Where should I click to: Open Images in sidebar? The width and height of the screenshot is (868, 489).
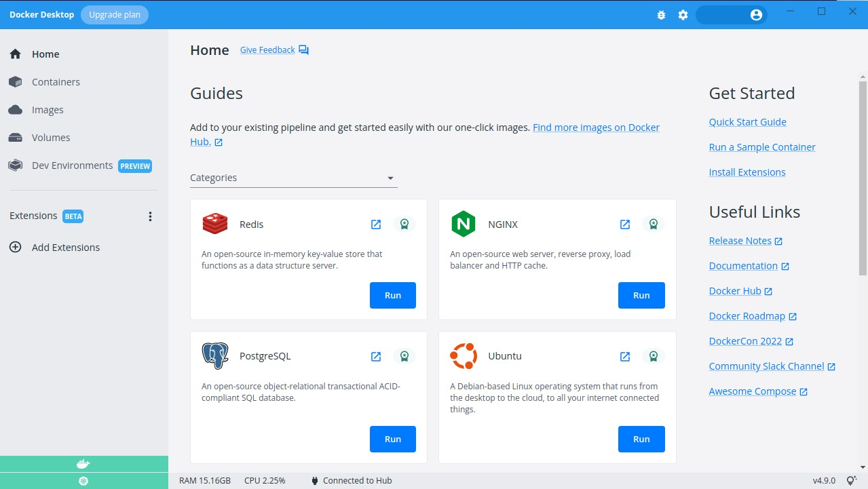[x=84, y=110]
